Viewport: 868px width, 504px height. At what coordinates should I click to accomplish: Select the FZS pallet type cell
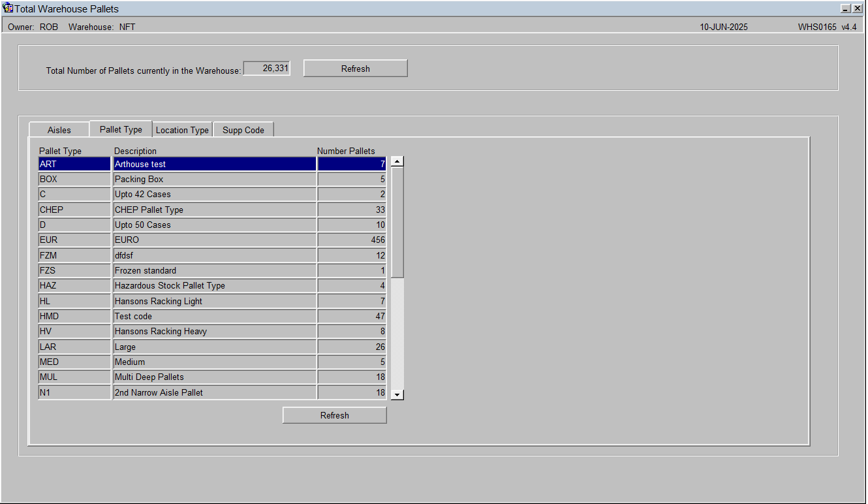[x=74, y=270]
